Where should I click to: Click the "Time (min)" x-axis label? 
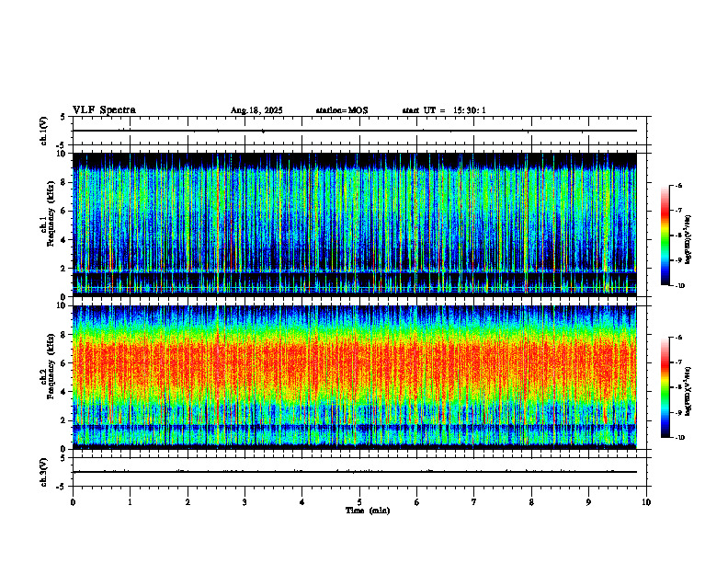pos(368,511)
